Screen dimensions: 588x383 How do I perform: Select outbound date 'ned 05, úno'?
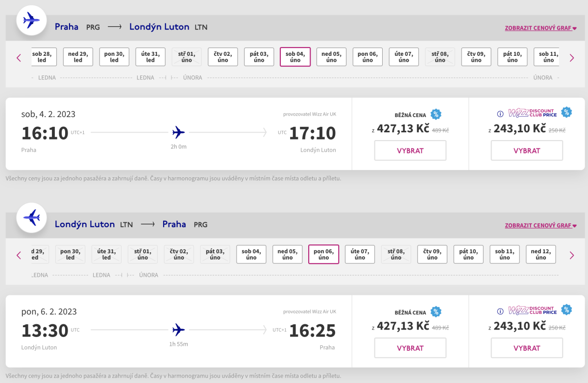point(331,57)
